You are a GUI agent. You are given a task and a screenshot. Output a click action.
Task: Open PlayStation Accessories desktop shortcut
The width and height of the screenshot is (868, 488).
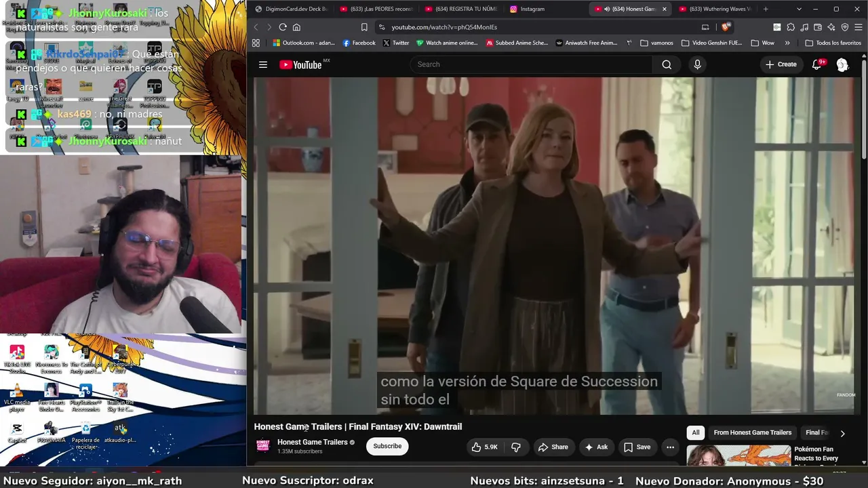(85, 398)
